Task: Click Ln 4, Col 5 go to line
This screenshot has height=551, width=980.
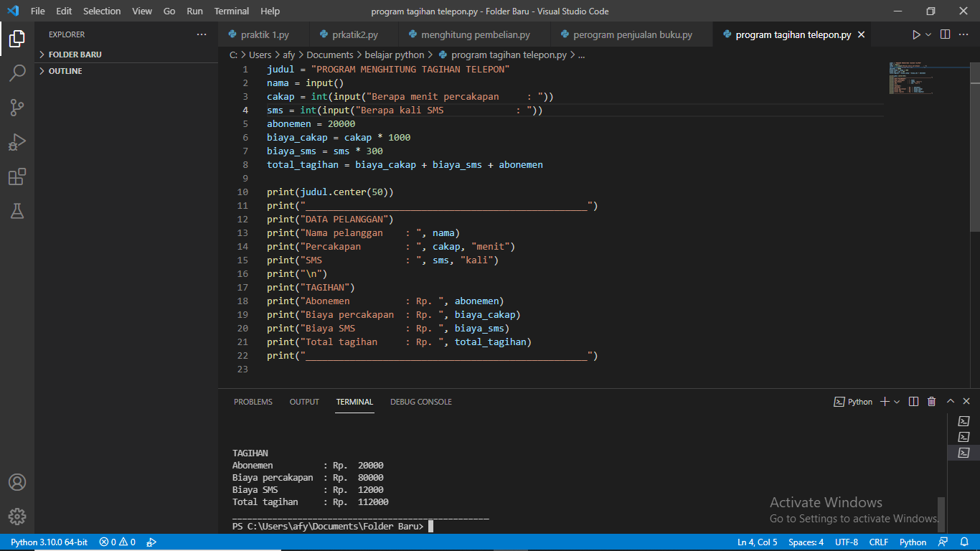Action: click(x=757, y=542)
